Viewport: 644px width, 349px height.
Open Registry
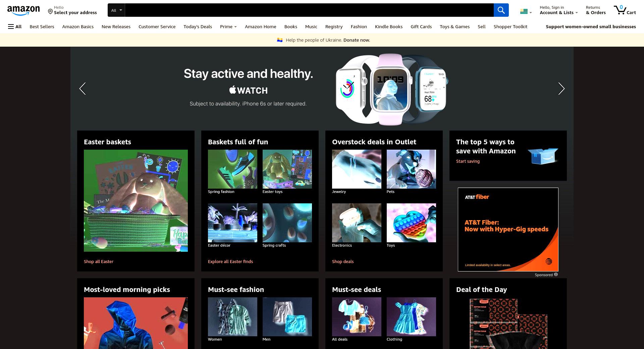pos(334,27)
